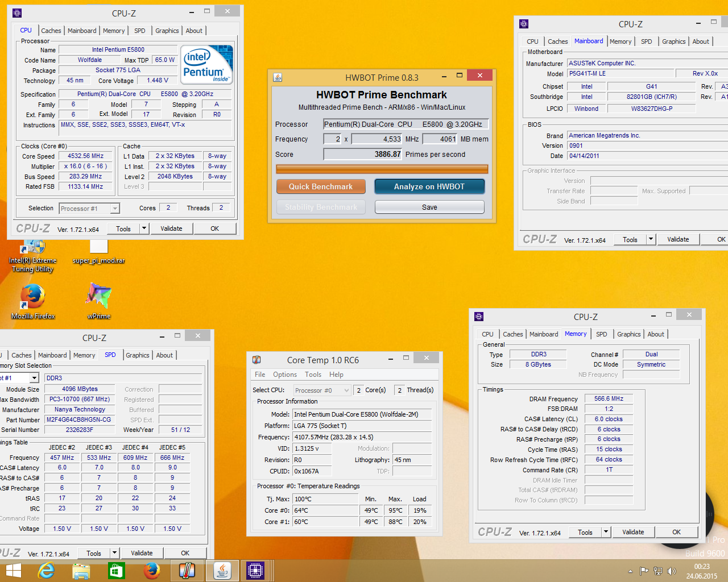Open taskbar clock showing 00:23
The height and width of the screenshot is (582, 728).
click(x=702, y=571)
